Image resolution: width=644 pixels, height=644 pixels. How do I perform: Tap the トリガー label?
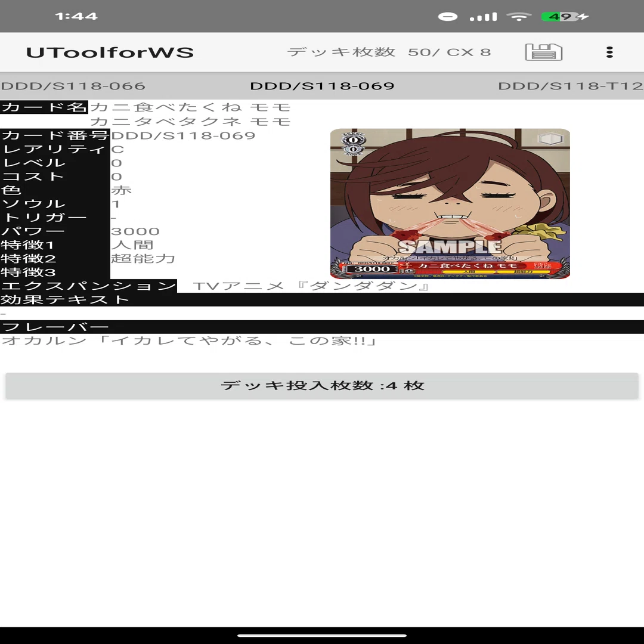pos(55,217)
